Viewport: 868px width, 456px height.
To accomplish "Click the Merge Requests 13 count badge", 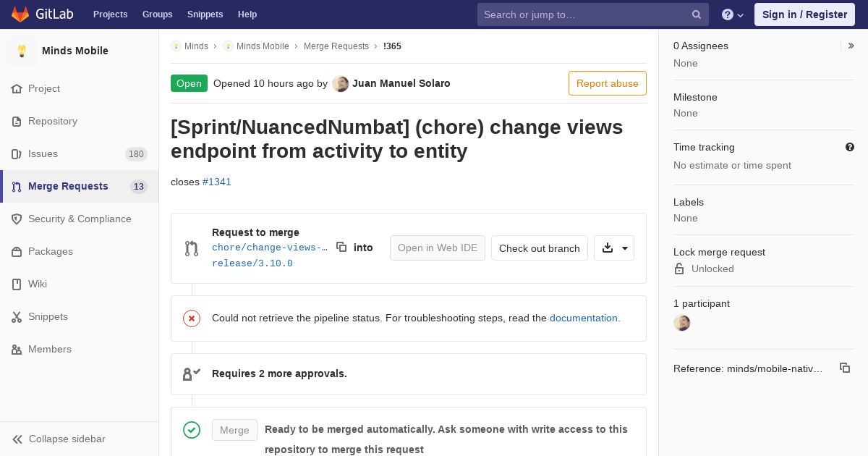I will pos(139,187).
